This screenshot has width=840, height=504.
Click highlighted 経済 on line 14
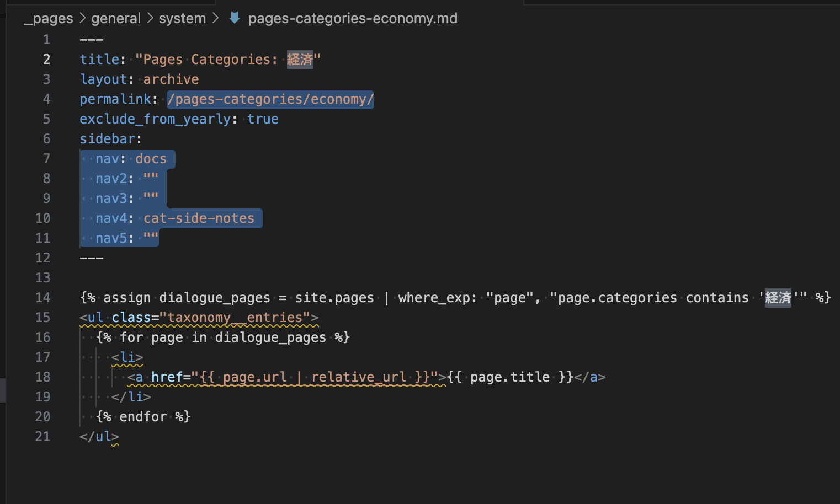pyautogui.click(x=778, y=298)
